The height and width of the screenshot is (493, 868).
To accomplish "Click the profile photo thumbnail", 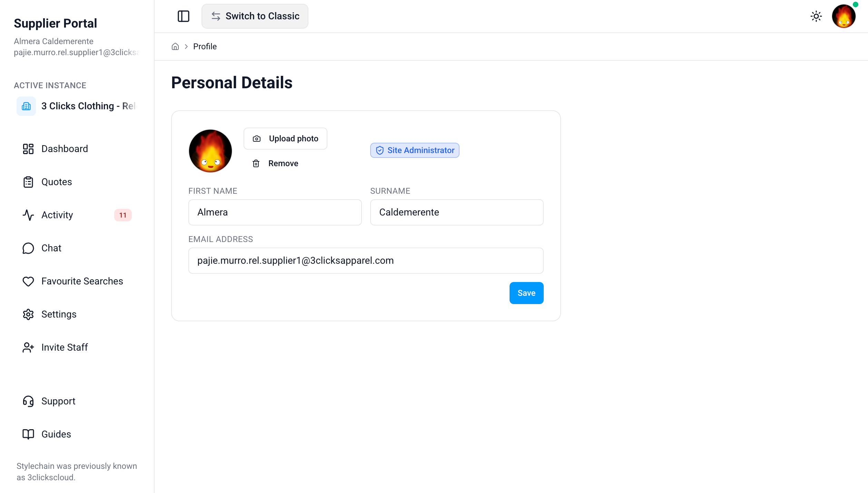I will click(x=210, y=151).
